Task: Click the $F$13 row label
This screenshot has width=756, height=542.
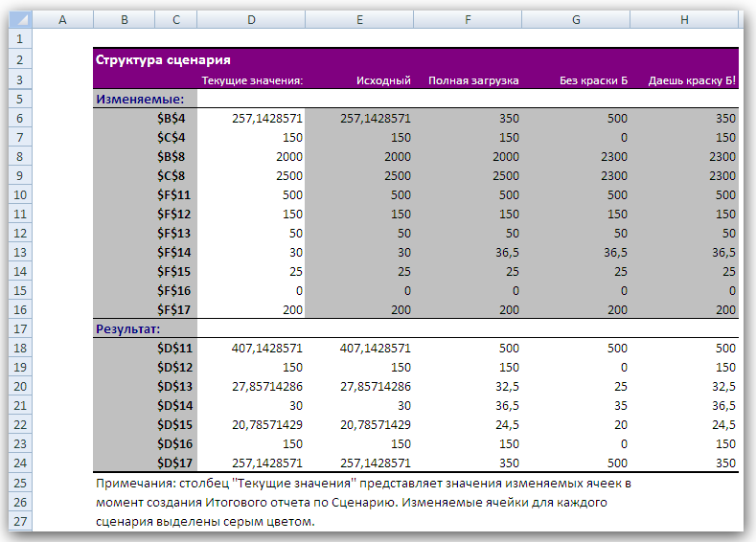Action: tap(173, 234)
